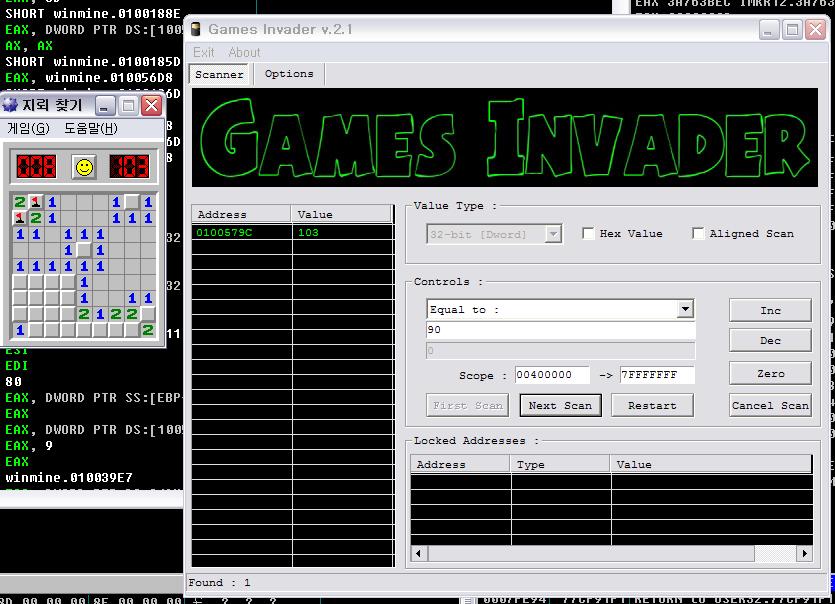Click the Cancel Scan button
The image size is (835, 604).
tap(771, 405)
